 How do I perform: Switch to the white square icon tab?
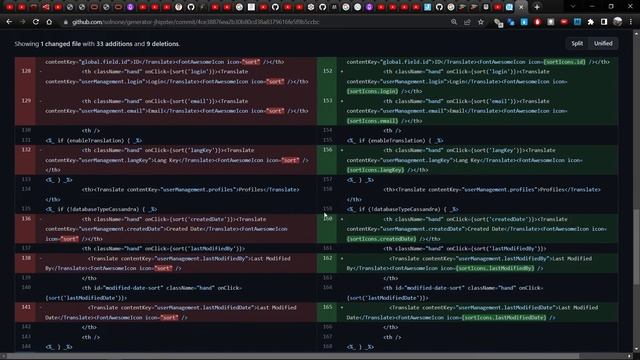coord(251,7)
